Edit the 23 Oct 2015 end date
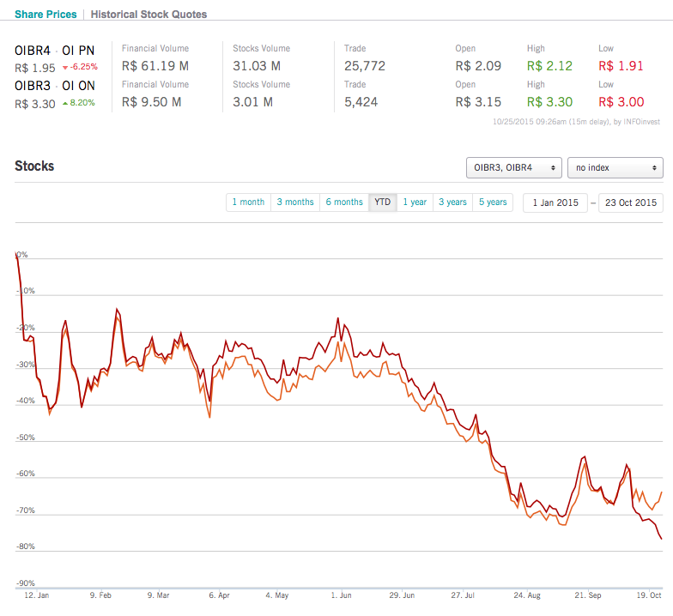 [630, 203]
